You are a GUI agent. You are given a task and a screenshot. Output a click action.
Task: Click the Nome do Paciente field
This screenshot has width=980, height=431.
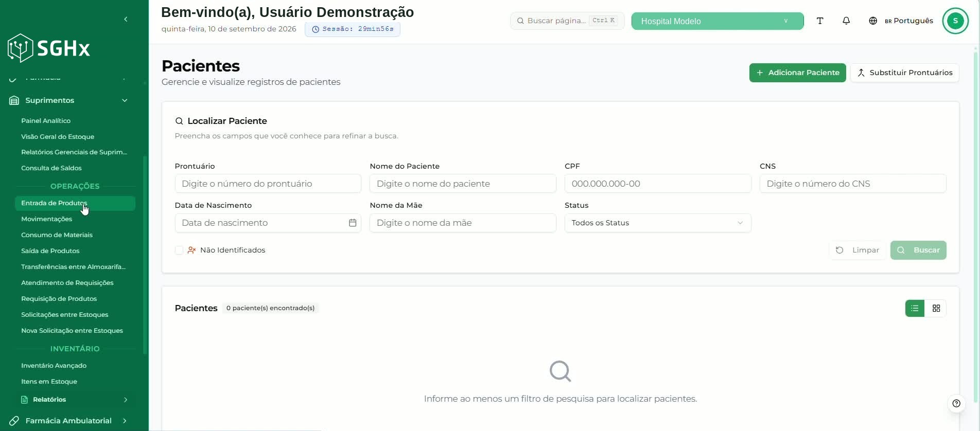[x=463, y=184]
